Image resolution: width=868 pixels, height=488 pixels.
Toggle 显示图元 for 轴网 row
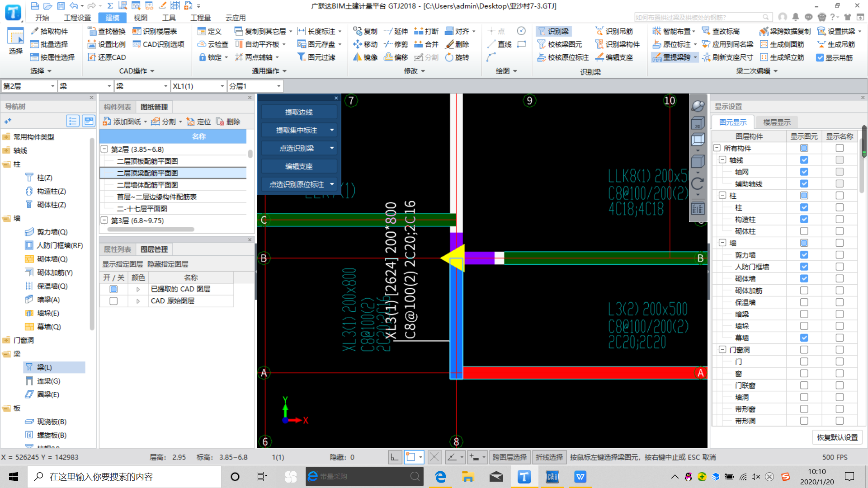pyautogui.click(x=804, y=172)
